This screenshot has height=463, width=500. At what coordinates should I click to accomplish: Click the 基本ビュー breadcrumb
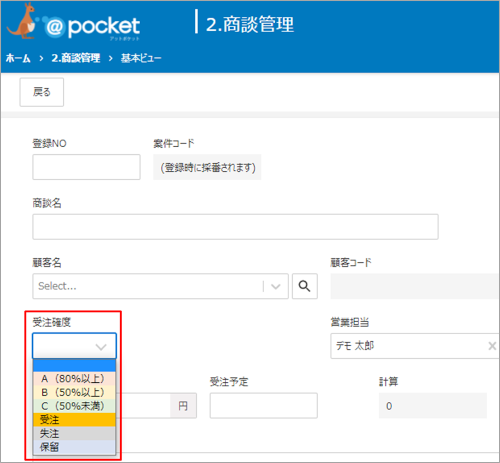[141, 58]
